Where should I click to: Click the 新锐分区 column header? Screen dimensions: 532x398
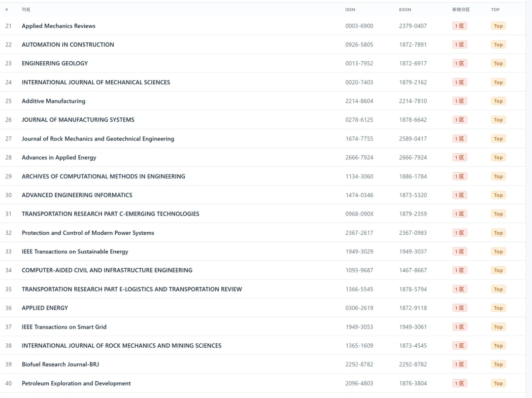pyautogui.click(x=461, y=9)
